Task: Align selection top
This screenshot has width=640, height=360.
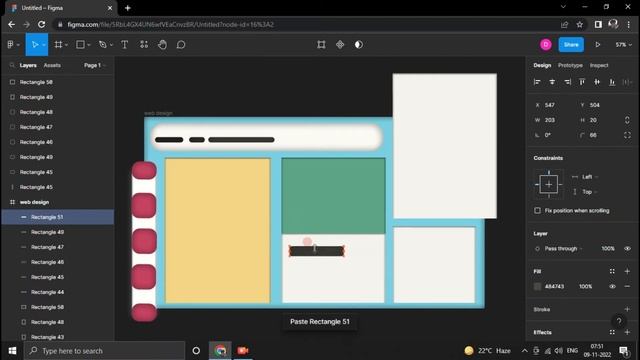Action: pyautogui.click(x=582, y=82)
